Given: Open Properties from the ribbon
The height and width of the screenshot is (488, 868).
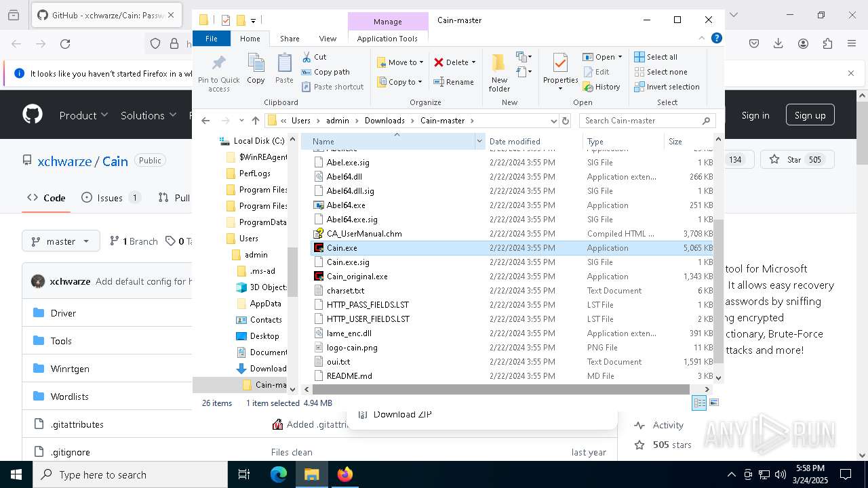Looking at the screenshot, I should coord(560,72).
